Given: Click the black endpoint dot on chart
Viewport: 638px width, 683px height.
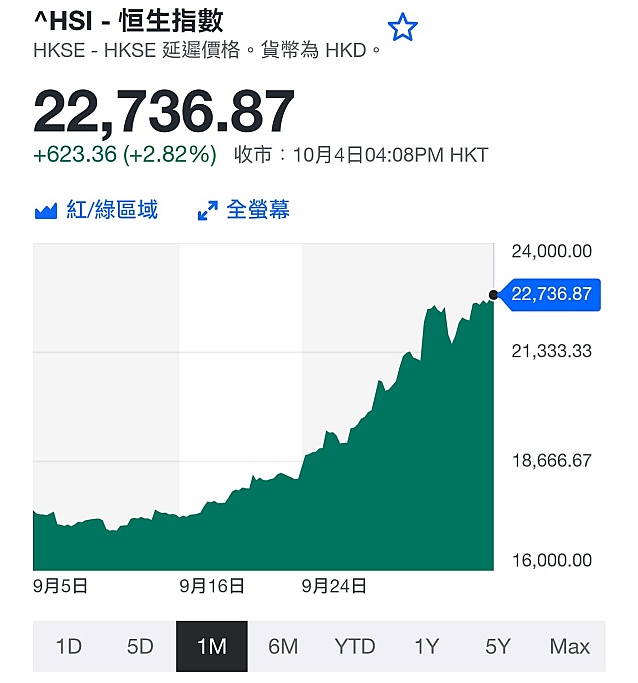Looking at the screenshot, I should (493, 295).
